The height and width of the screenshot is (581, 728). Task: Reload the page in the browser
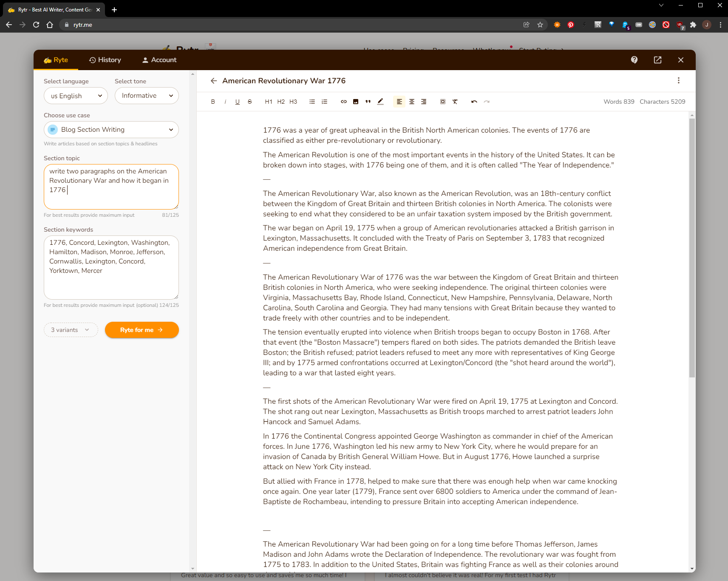click(x=36, y=25)
